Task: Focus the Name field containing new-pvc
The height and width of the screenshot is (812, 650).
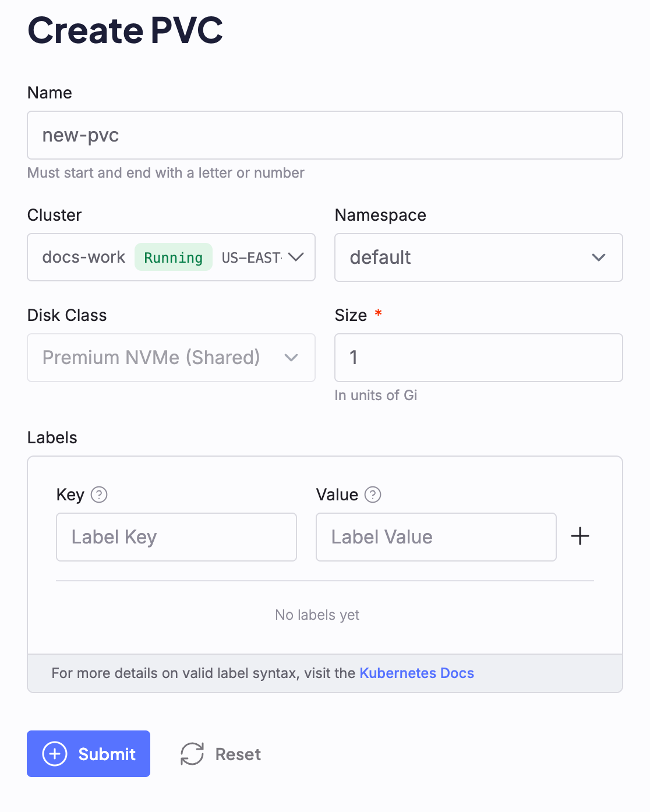Action: (x=324, y=135)
